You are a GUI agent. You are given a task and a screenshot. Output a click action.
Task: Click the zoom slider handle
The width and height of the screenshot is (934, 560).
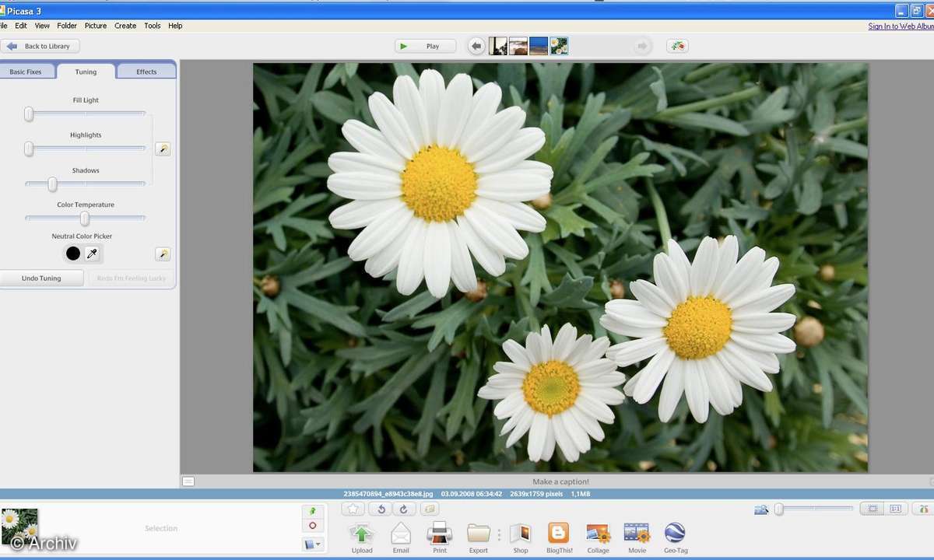coord(778,509)
